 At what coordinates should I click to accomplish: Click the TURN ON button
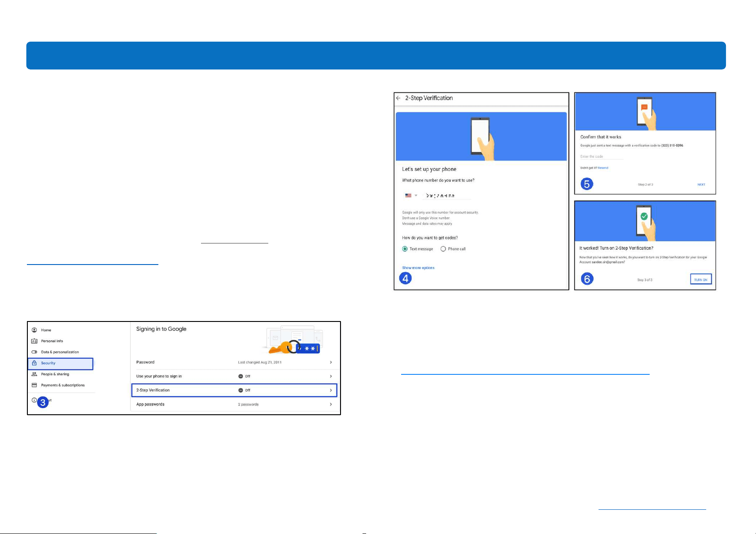click(701, 280)
